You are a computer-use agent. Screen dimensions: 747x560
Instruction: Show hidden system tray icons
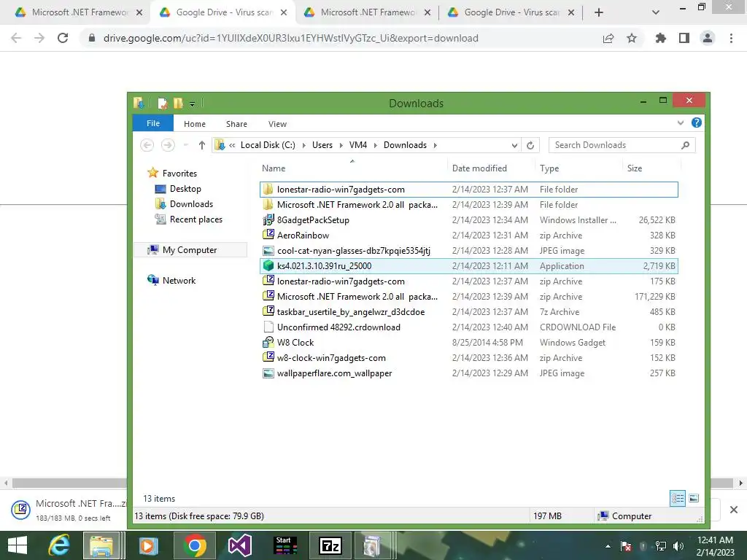click(608, 546)
